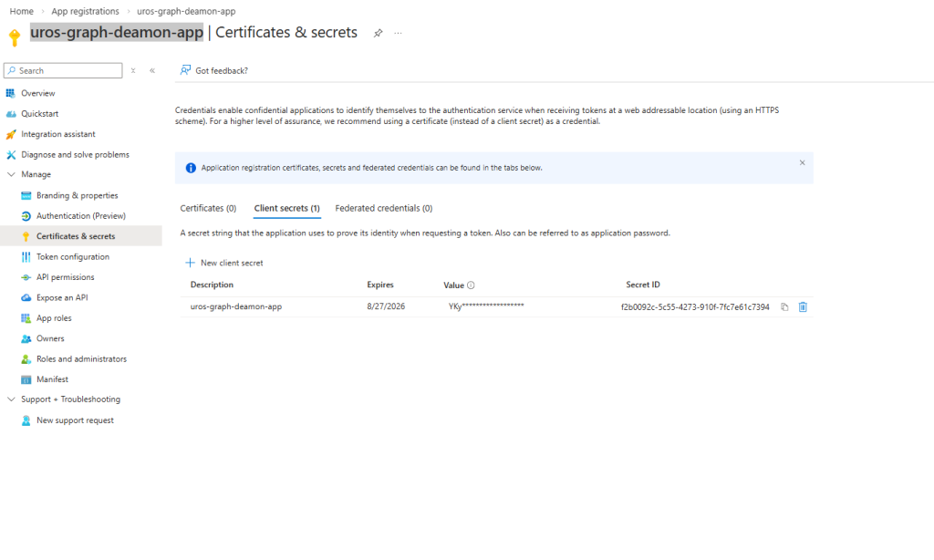The width and height of the screenshot is (934, 560).
Task: Collapse the Support + Troubleshooting section
Action: pos(11,399)
